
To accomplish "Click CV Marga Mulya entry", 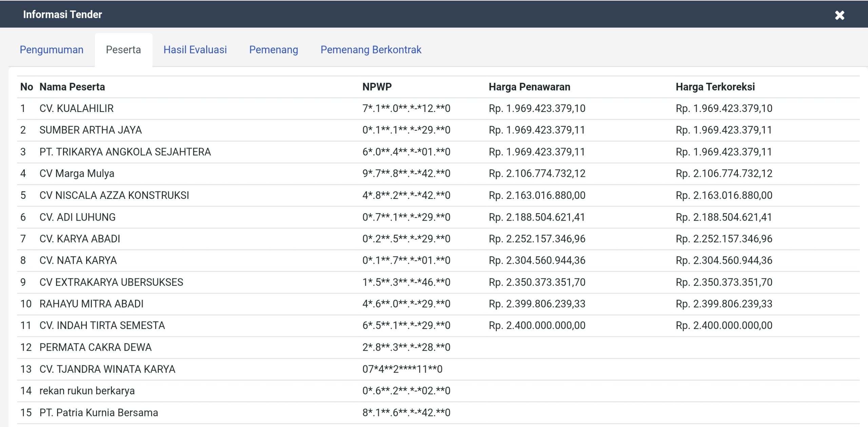I will 77,173.
